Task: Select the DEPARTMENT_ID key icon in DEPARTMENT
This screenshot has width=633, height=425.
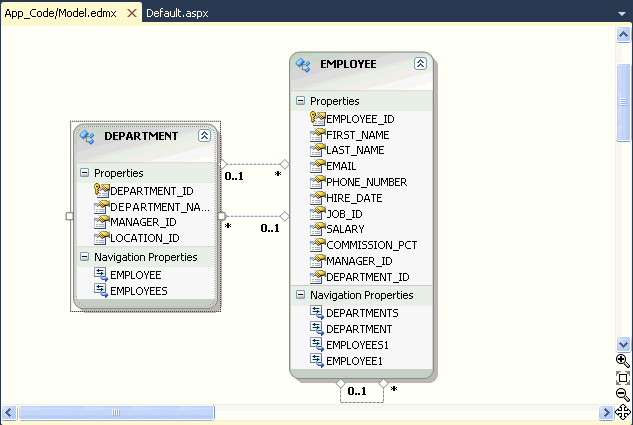Action: tap(101, 190)
